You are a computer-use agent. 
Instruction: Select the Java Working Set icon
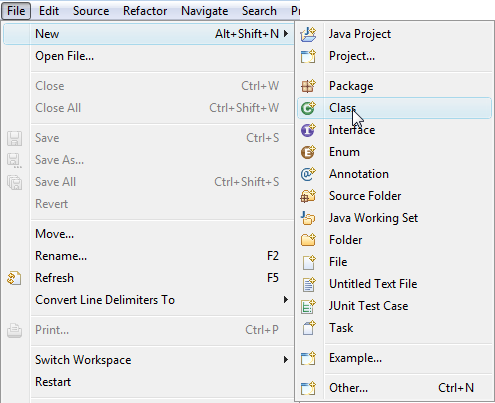pyautogui.click(x=308, y=218)
